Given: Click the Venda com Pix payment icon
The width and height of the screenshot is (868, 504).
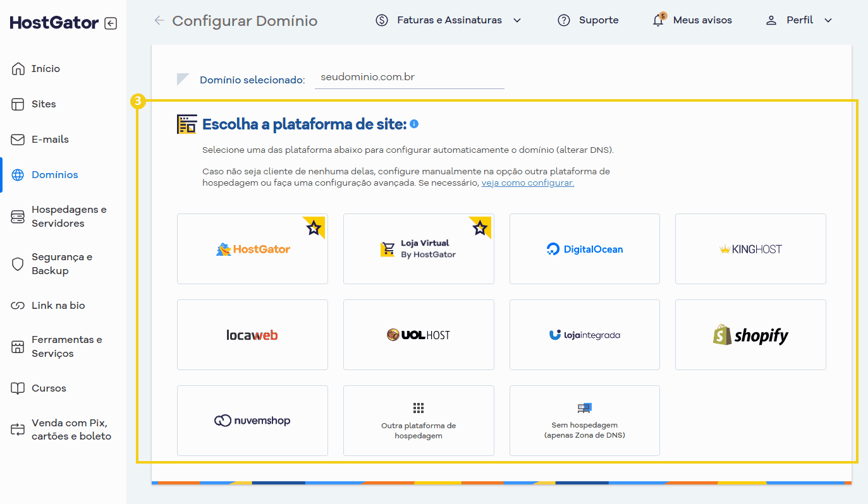Looking at the screenshot, I should 18,429.
